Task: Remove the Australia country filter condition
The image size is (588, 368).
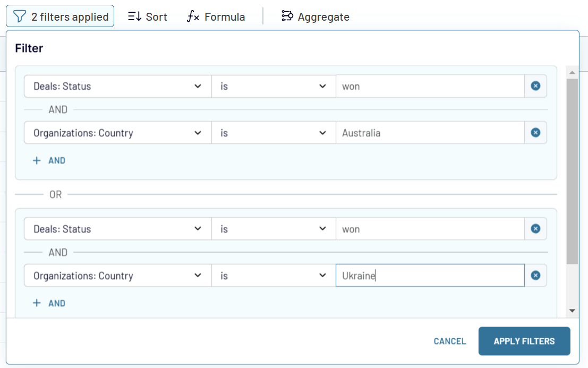Action: click(535, 133)
